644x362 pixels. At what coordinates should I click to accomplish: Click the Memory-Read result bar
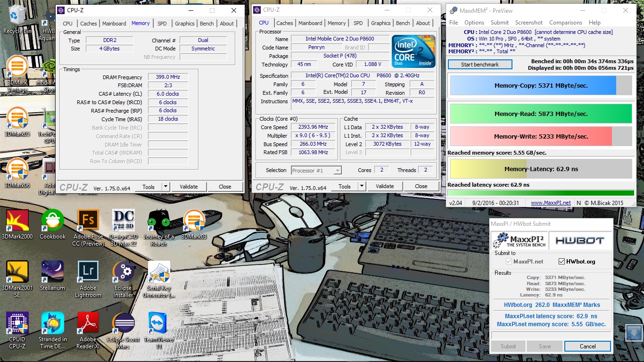click(541, 114)
